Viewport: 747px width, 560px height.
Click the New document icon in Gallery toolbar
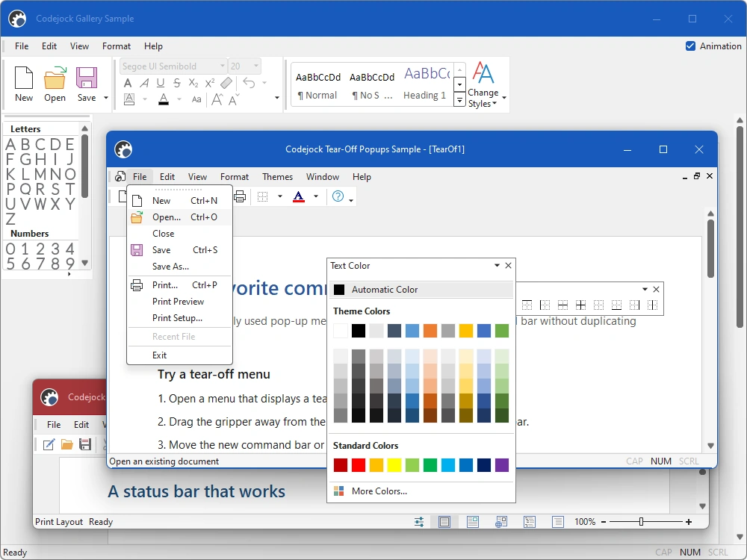[24, 78]
